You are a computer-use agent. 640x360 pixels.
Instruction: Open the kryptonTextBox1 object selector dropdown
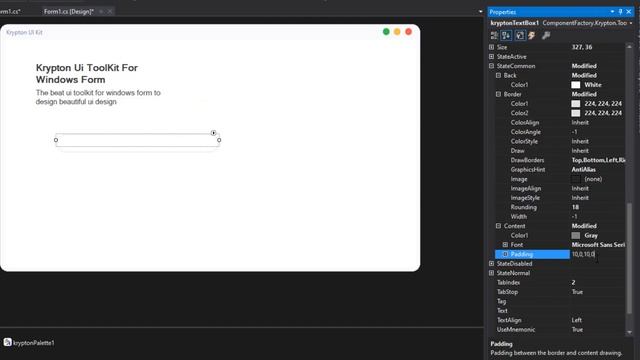pyautogui.click(x=631, y=23)
